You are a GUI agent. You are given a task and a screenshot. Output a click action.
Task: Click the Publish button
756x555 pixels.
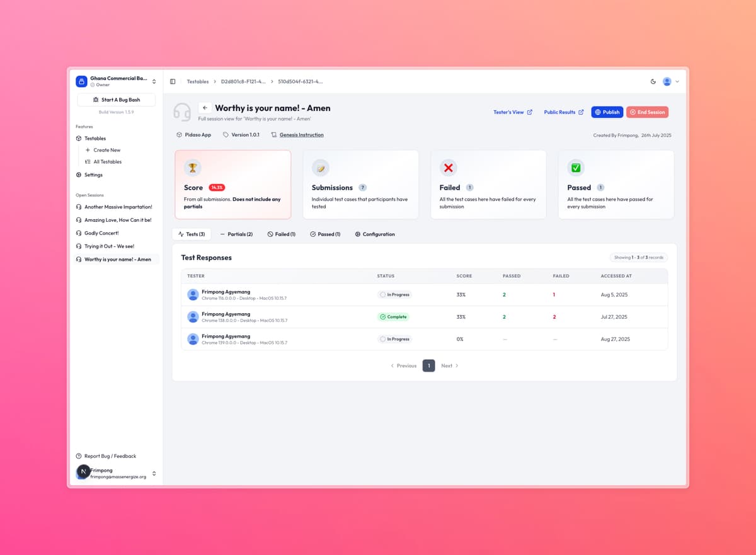[x=607, y=112]
